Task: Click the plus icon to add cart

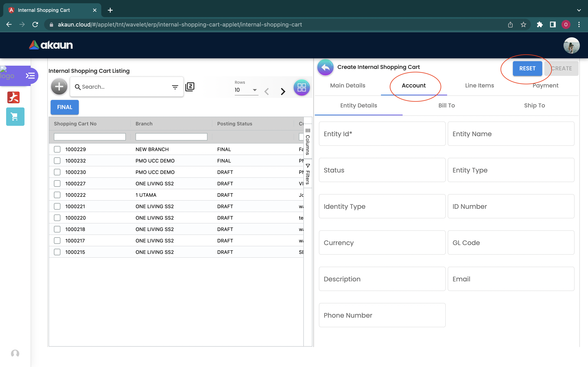Action: (x=59, y=87)
